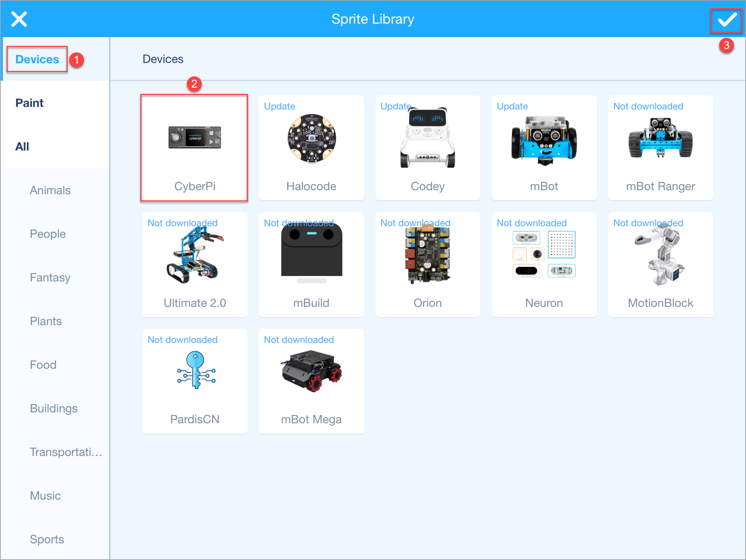
Task: Choose the mBot Ranger sprite
Action: coord(660,148)
